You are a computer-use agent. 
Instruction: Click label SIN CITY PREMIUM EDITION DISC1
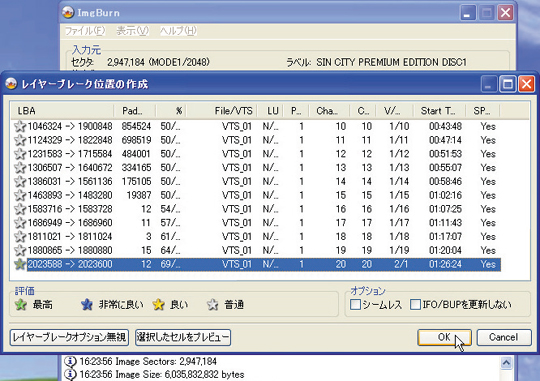click(391, 62)
